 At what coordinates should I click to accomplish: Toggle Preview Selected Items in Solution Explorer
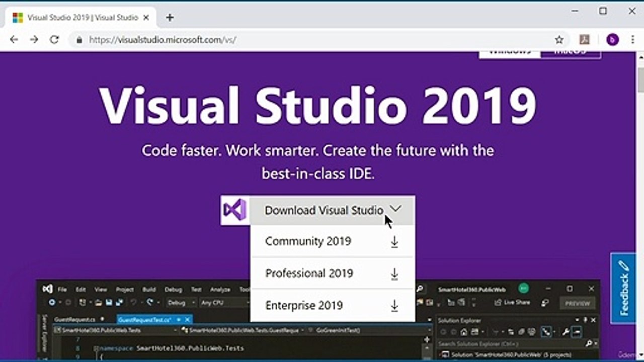click(577, 332)
